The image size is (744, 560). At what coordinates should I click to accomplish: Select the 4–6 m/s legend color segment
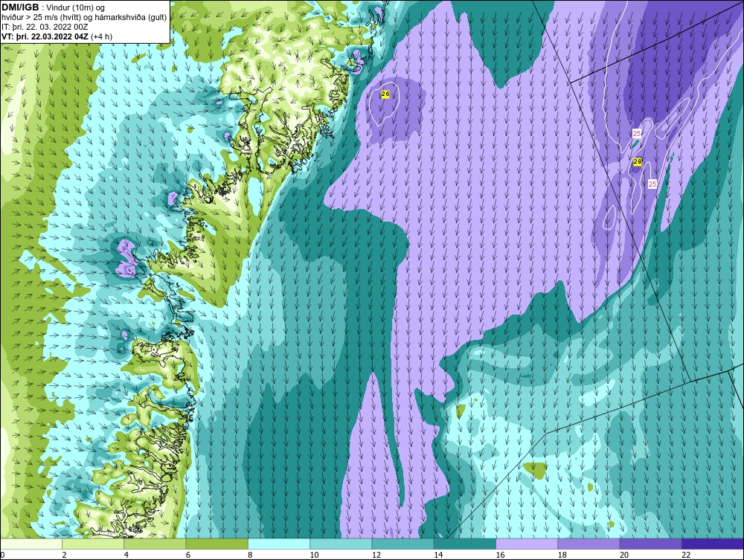point(155,544)
